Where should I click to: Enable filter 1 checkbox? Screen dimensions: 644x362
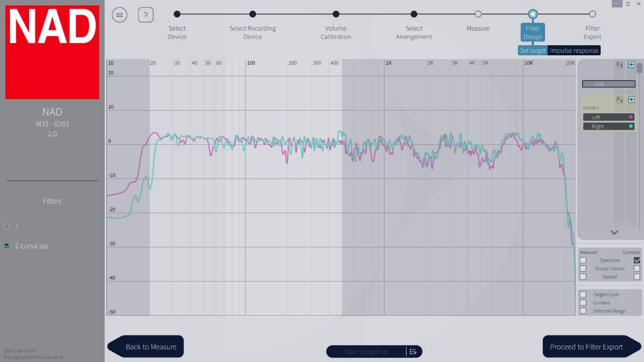pyautogui.click(x=7, y=226)
